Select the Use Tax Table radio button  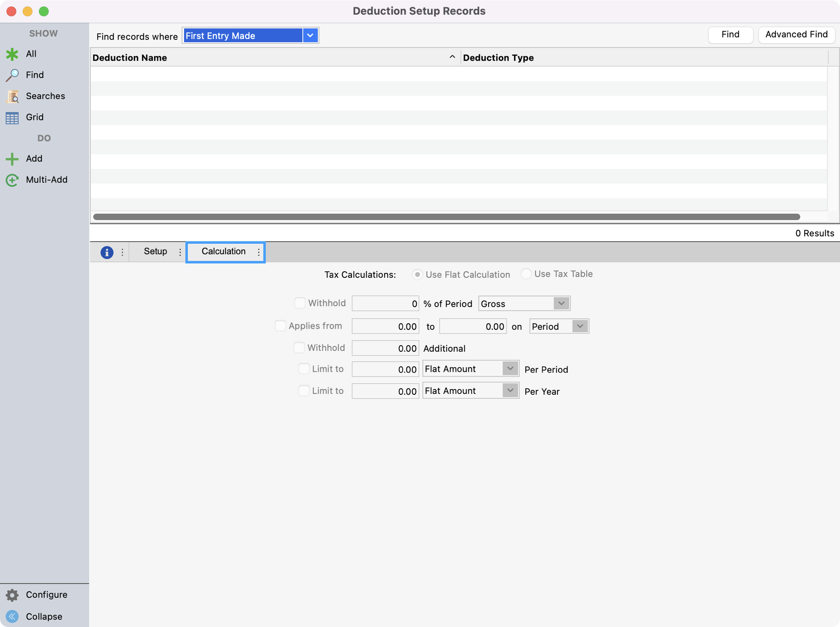point(526,274)
